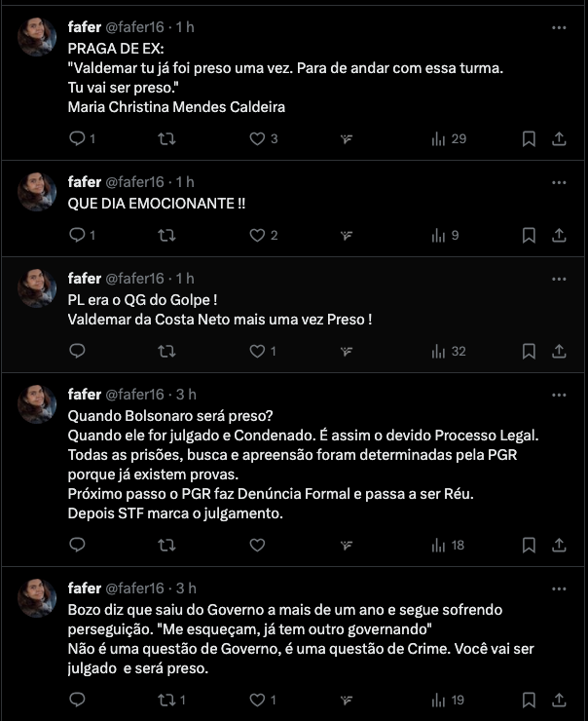Open @fafer16 handle on 'Bozo diz' tweet
The height and width of the screenshot is (721, 588).
tap(134, 588)
